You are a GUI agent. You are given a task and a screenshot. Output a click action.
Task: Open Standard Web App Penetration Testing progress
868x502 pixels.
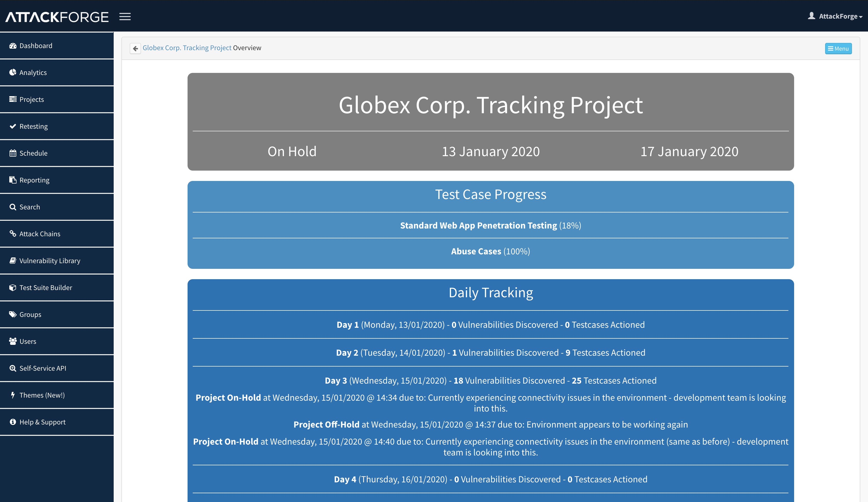pyautogui.click(x=478, y=225)
